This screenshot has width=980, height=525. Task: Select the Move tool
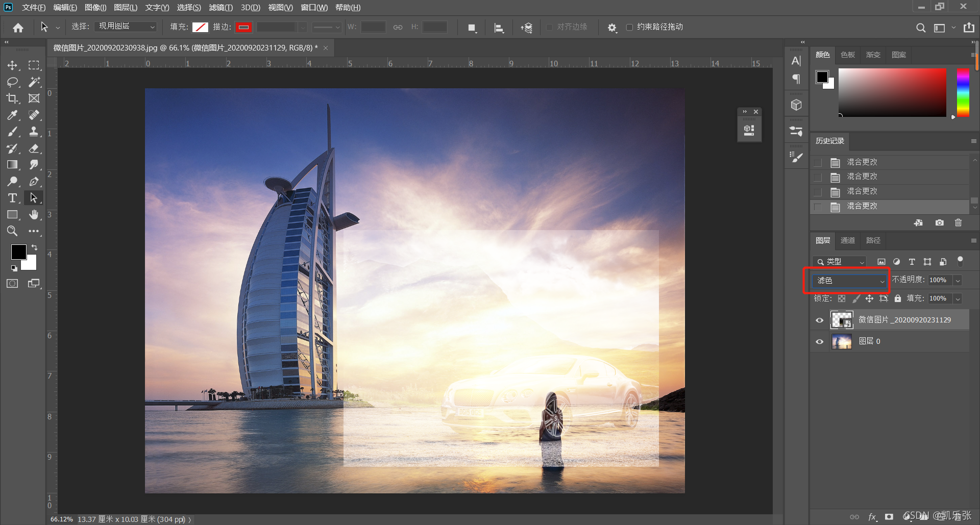click(x=12, y=65)
